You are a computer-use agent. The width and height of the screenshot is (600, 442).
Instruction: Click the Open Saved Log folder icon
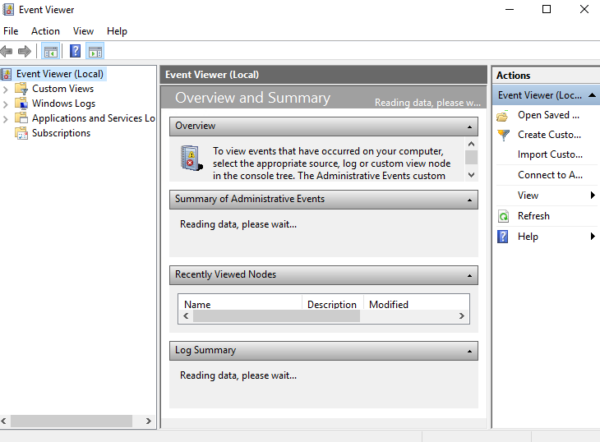503,115
